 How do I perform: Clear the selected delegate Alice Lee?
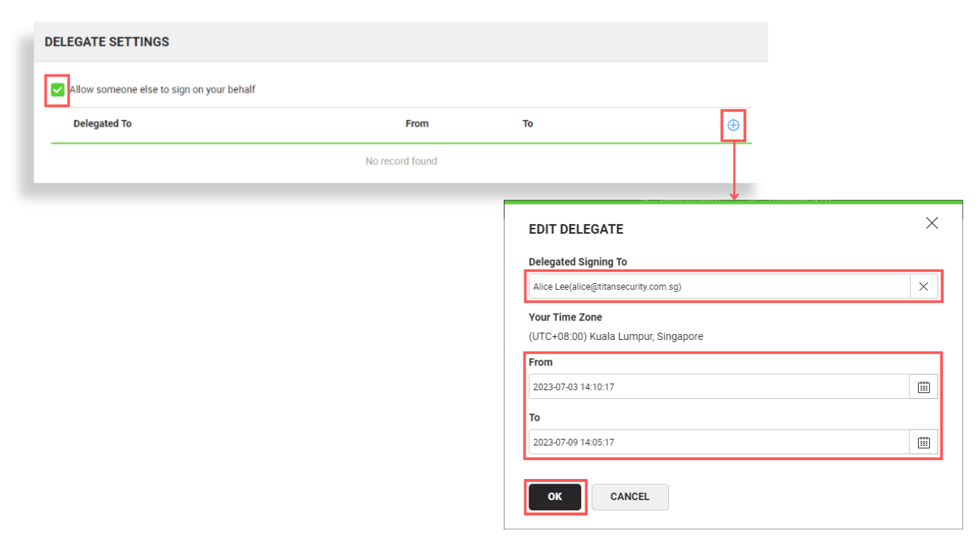coord(923,286)
